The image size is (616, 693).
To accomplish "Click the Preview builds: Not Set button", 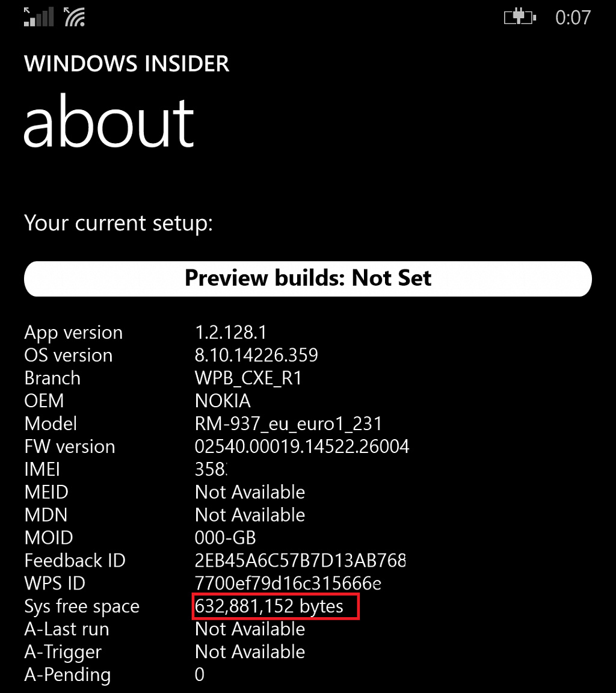I will pos(308,279).
